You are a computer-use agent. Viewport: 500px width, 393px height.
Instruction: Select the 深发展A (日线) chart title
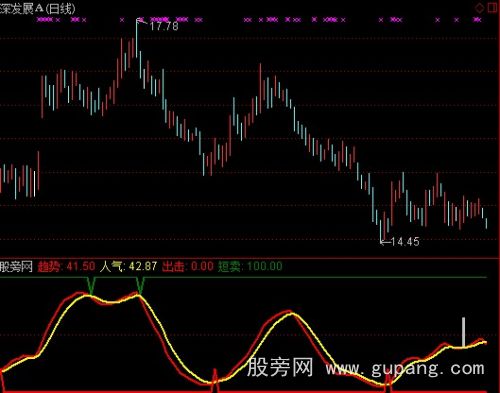[38, 9]
